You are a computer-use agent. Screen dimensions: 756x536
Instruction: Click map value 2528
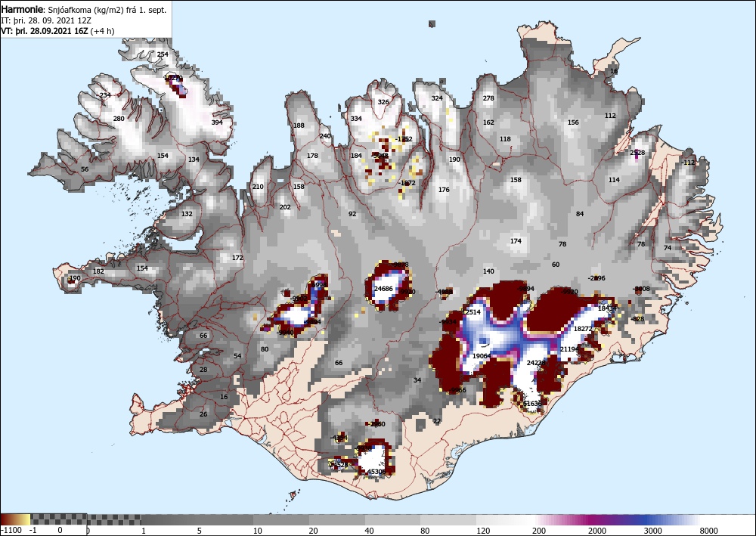point(637,153)
